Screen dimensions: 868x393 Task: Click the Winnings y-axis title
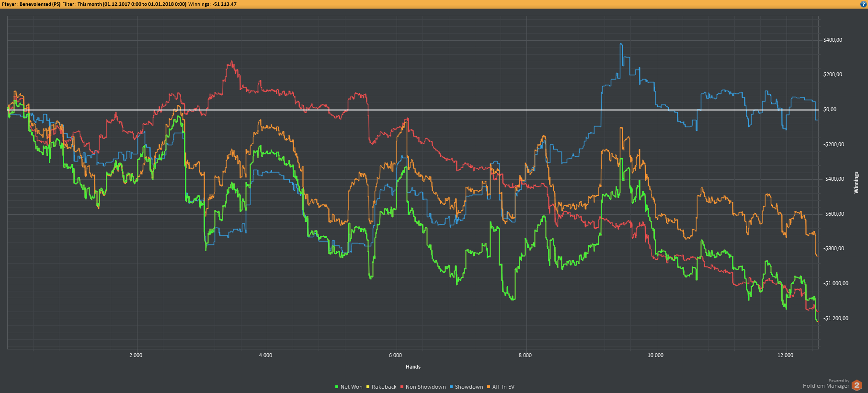[856, 183]
